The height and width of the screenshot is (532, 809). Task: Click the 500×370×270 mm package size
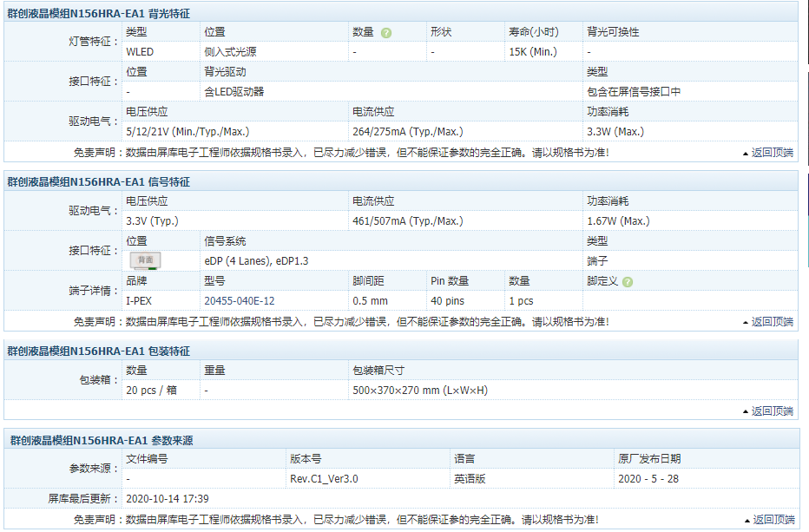pyautogui.click(x=419, y=391)
